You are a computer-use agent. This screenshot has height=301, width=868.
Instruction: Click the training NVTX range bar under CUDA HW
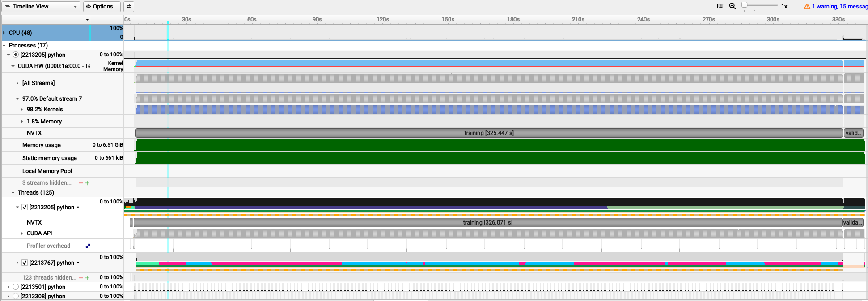488,133
